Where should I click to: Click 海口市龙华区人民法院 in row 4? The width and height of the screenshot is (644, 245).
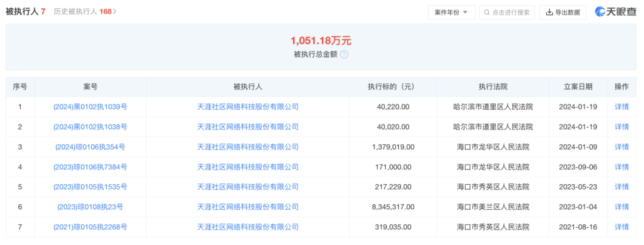tap(493, 167)
